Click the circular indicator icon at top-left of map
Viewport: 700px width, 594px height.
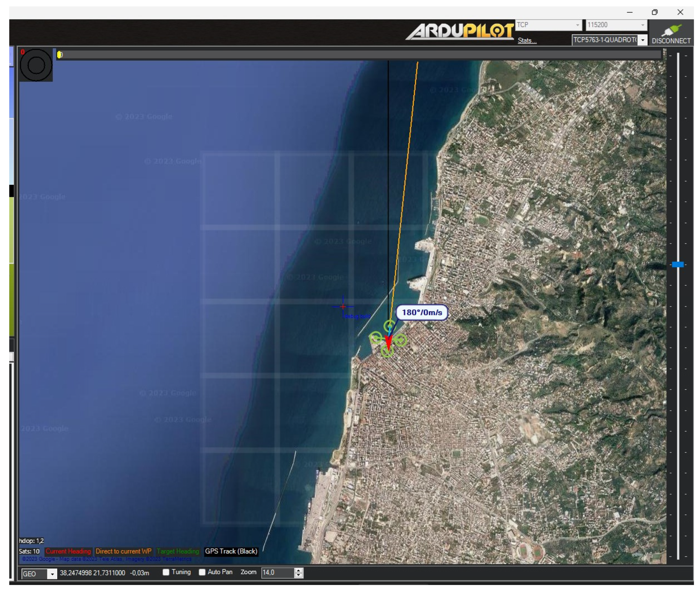pos(36,65)
